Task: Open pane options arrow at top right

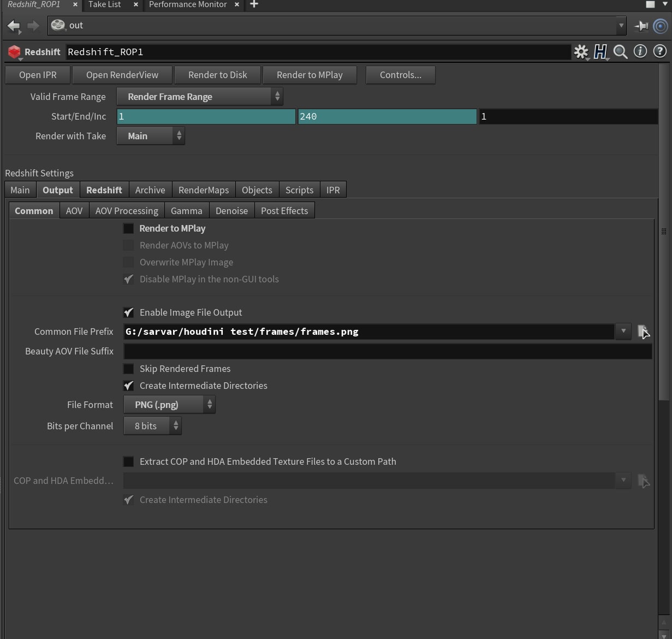Action: pos(665,4)
